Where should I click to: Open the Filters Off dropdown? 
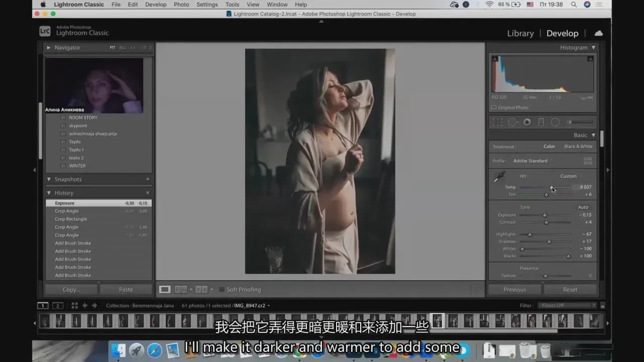point(567,305)
